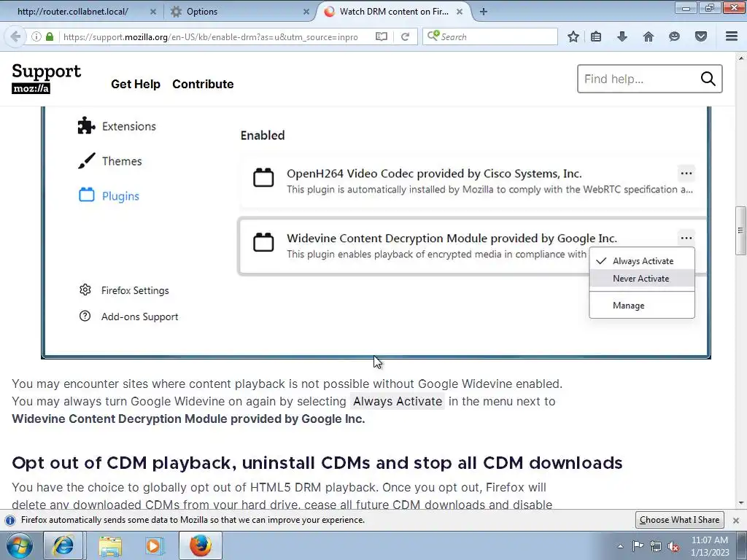Open Windows Explorer folder in taskbar

[110, 545]
